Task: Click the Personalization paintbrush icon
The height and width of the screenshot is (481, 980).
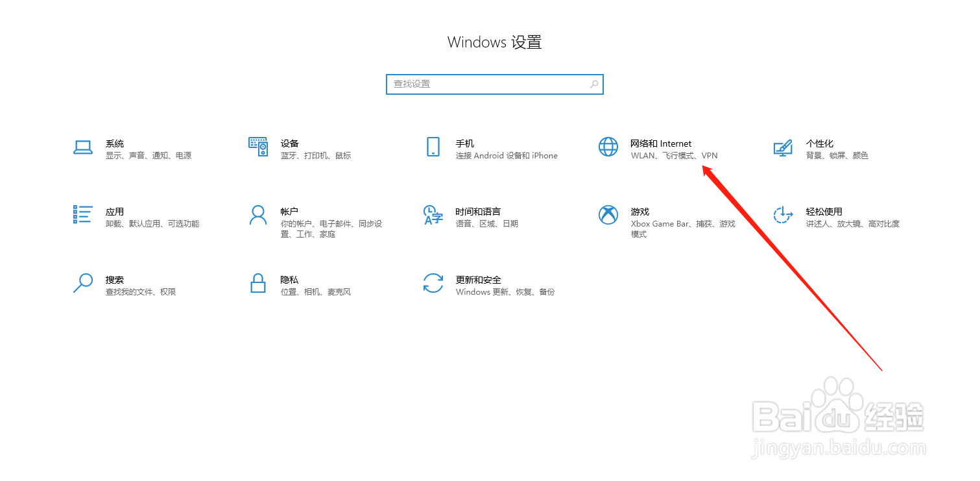Action: click(x=783, y=147)
